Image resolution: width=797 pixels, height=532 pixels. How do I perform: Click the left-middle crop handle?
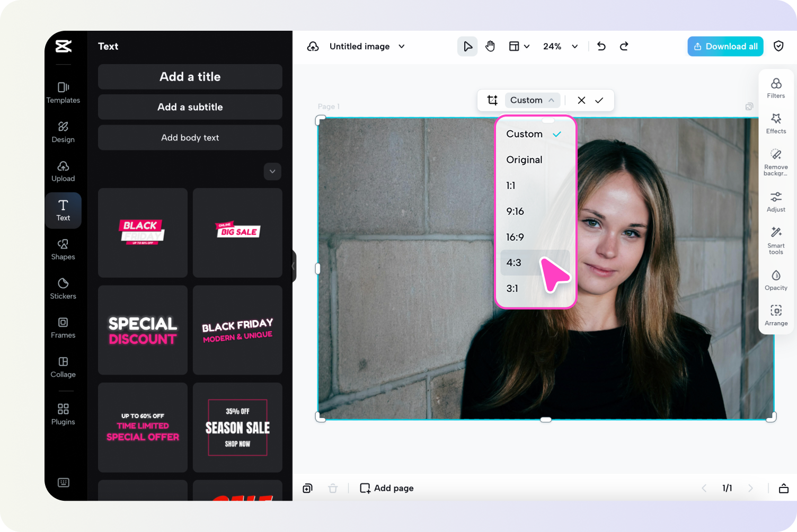coord(318,269)
